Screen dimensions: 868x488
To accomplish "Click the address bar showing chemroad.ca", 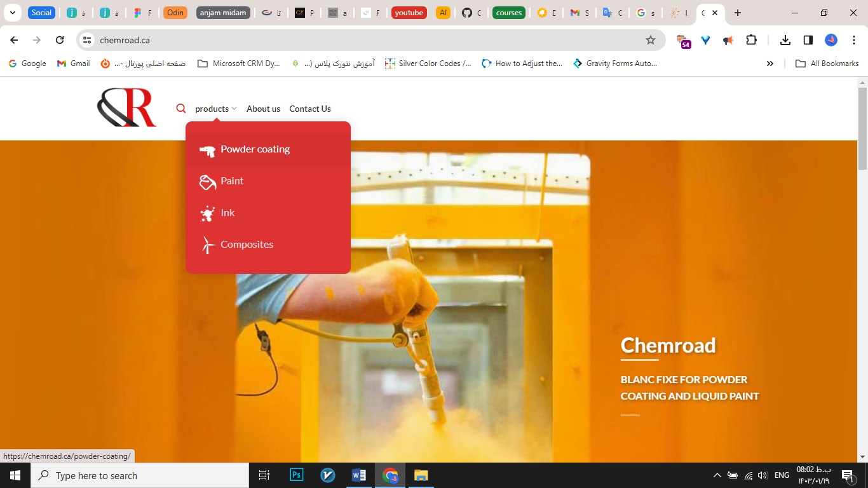I will coord(369,40).
